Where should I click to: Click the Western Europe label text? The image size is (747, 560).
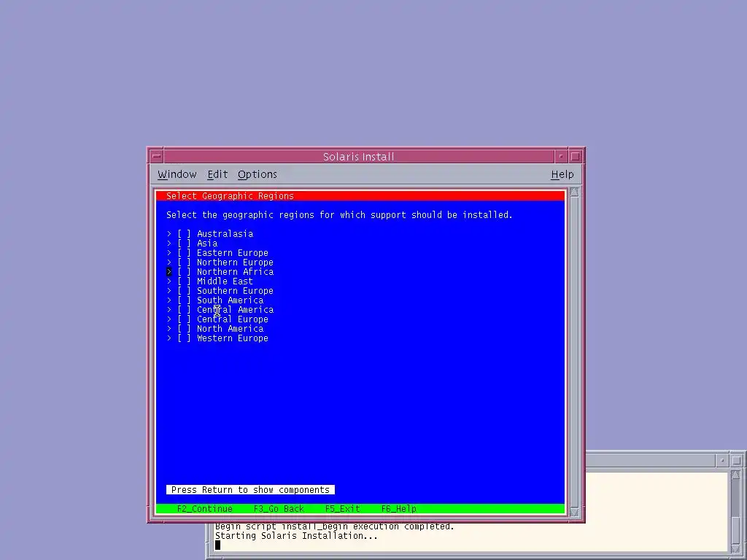point(233,338)
